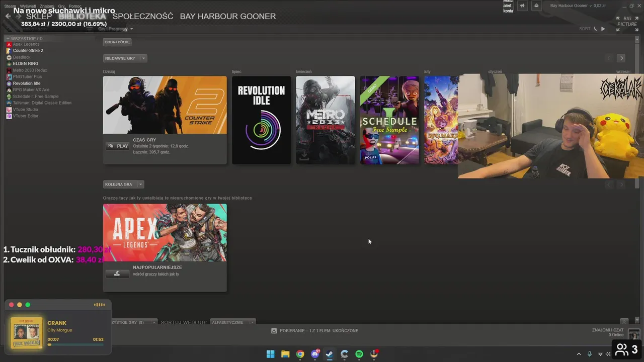Click the Counter-Strike 2 icon in sidebar

pos(9,51)
